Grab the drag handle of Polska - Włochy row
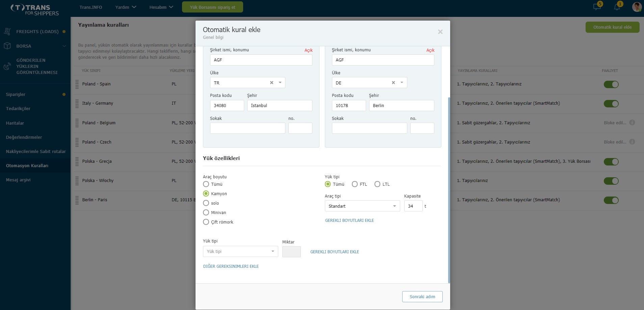The width and height of the screenshot is (644, 310). click(77, 181)
